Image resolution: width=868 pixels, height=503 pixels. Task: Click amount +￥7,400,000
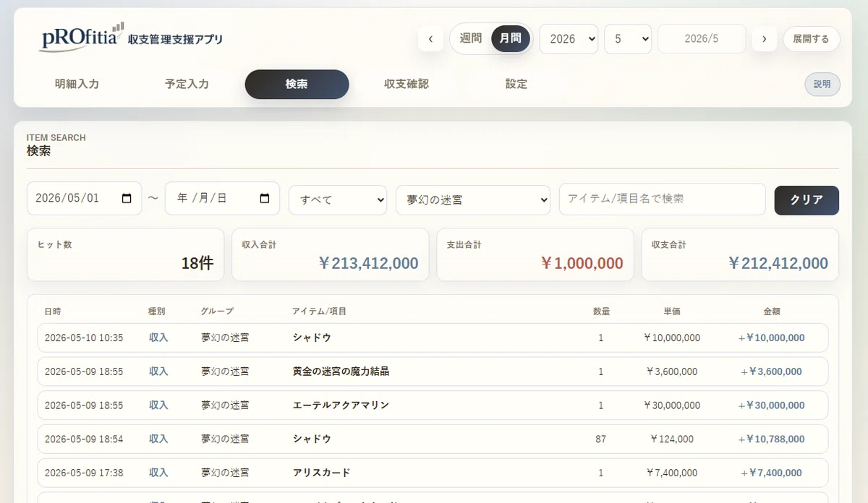[772, 473]
